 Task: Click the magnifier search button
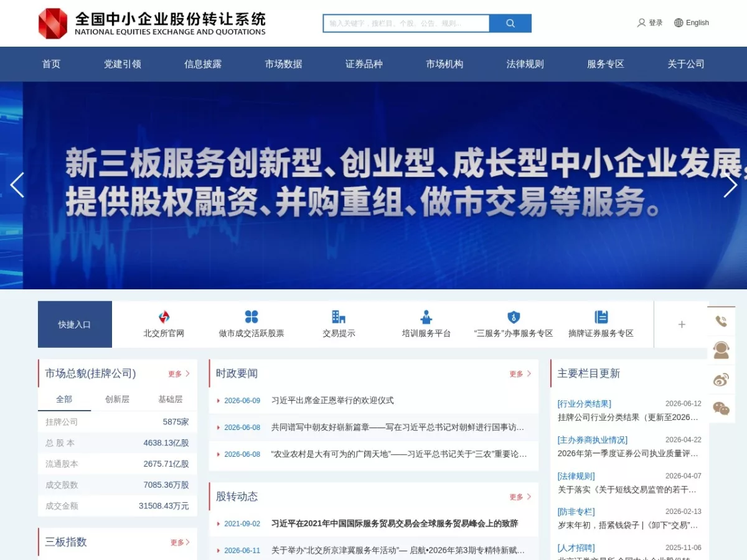tap(510, 24)
